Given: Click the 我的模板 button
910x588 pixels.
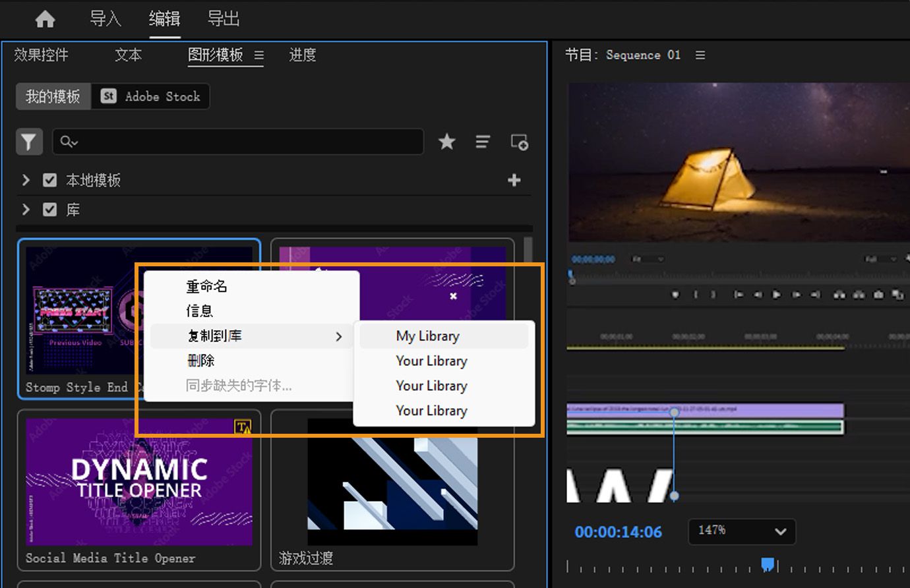Looking at the screenshot, I should [53, 97].
